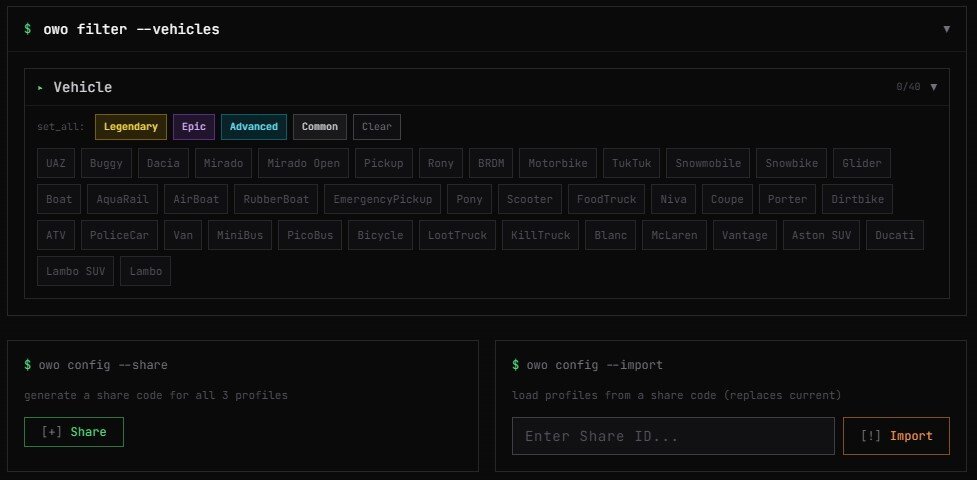The image size is (977, 480).
Task: Focus the Enter Share ID field
Action: coord(673,436)
